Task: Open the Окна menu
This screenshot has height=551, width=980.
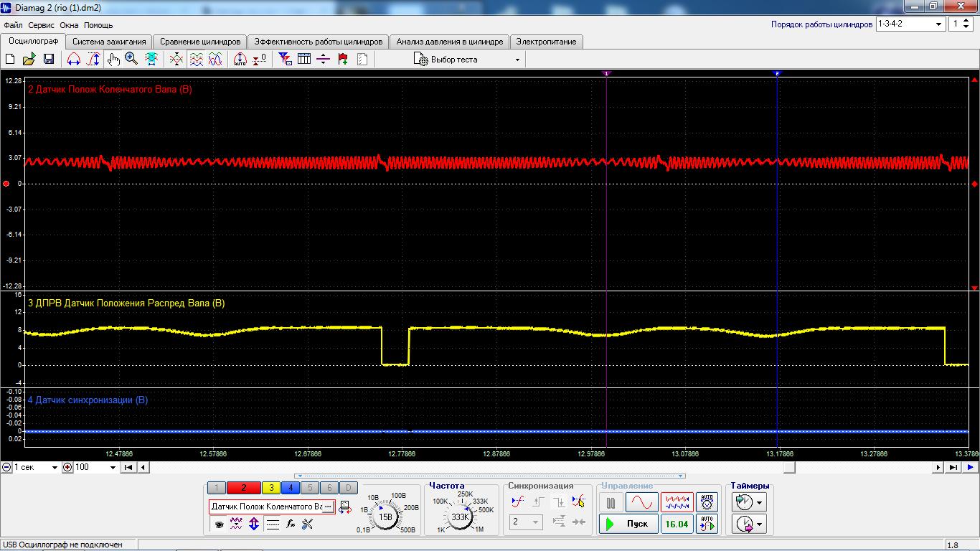Action: (x=69, y=25)
